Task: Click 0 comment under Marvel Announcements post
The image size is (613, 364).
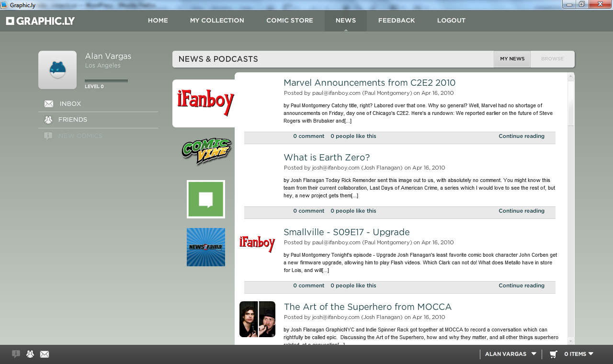Action: (x=309, y=136)
